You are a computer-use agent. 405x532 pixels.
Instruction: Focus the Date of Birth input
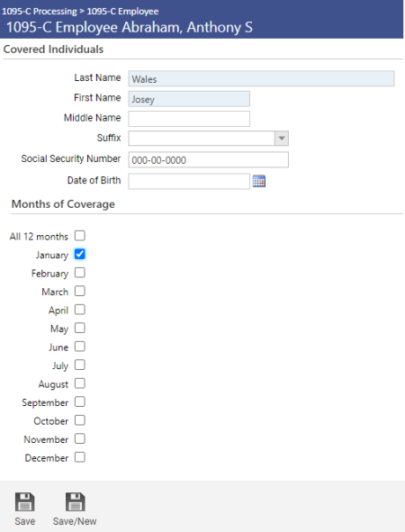point(189,181)
